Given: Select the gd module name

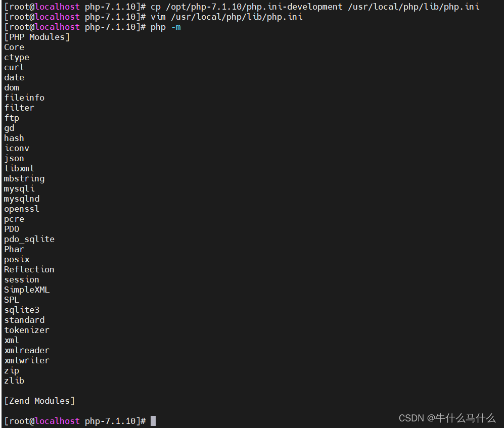Looking at the screenshot, I should 9,127.
